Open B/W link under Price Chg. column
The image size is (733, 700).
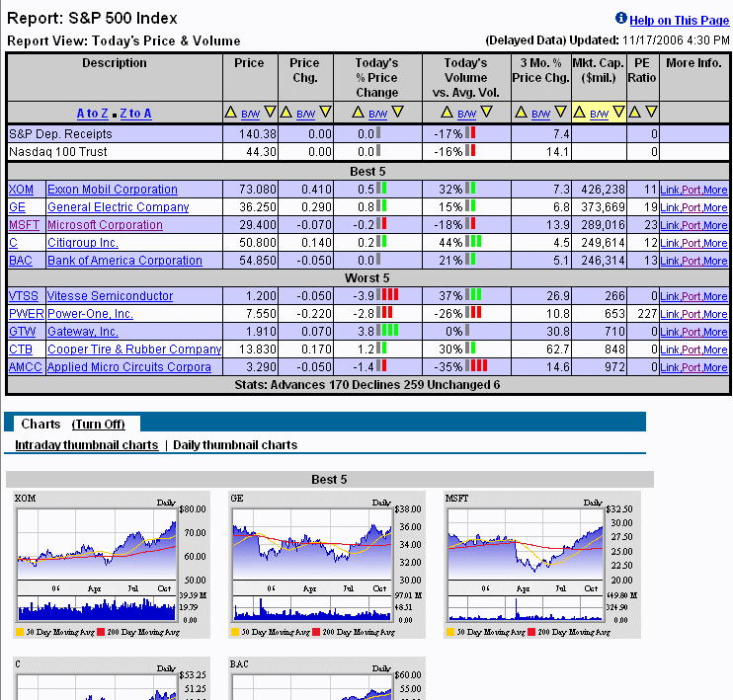click(x=305, y=114)
